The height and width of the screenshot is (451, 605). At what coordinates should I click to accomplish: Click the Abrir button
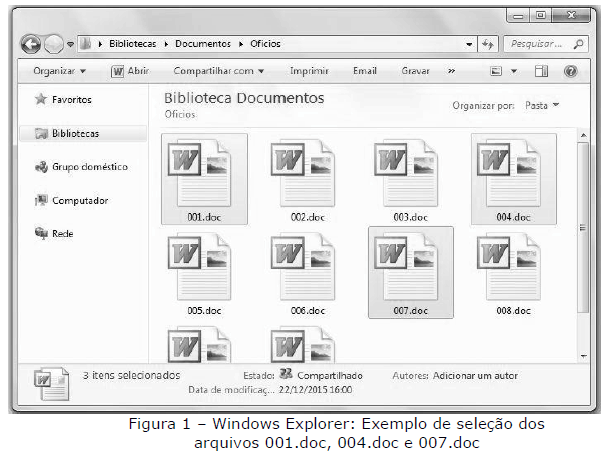point(130,72)
